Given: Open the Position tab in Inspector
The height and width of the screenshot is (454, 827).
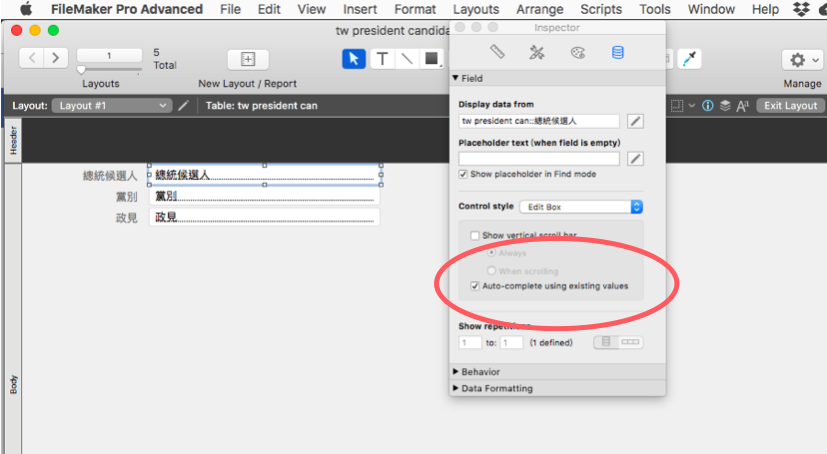Looking at the screenshot, I should pyautogui.click(x=497, y=52).
